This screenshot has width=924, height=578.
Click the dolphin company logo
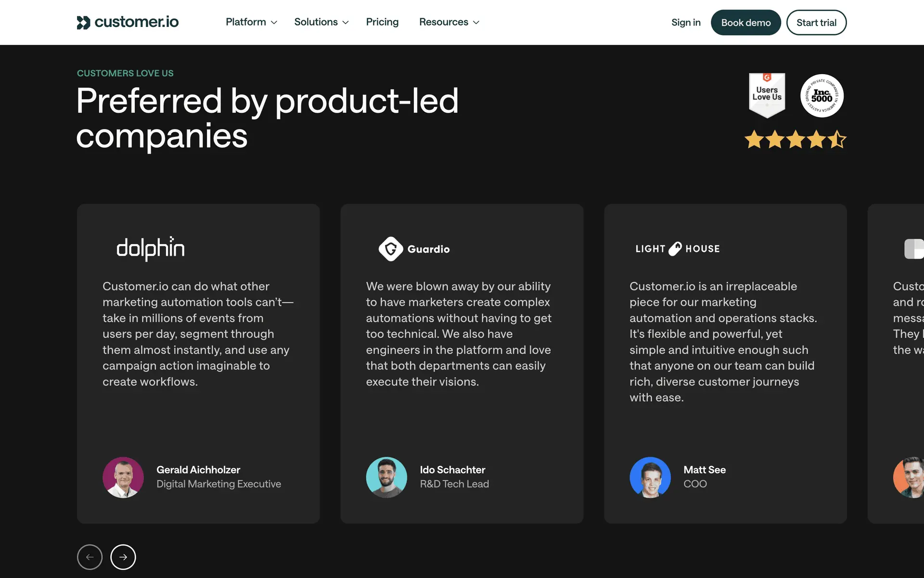(151, 249)
